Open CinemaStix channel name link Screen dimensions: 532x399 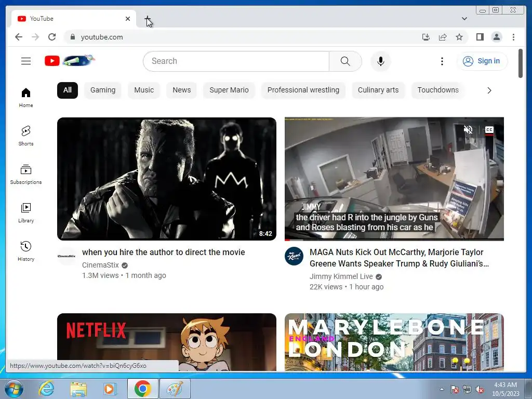(100, 265)
